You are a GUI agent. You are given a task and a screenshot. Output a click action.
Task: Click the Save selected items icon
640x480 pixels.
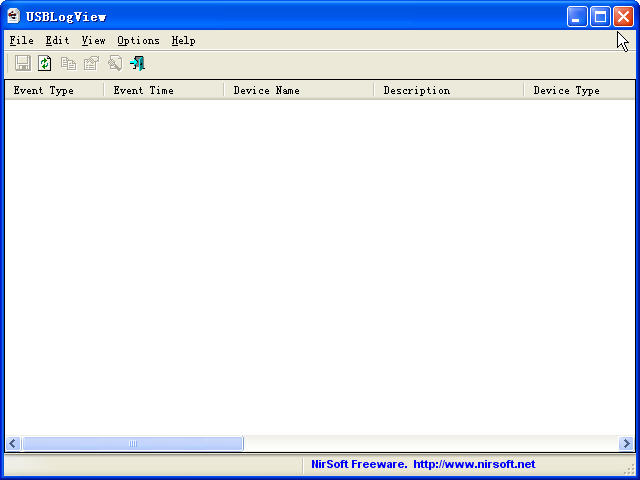coord(22,63)
